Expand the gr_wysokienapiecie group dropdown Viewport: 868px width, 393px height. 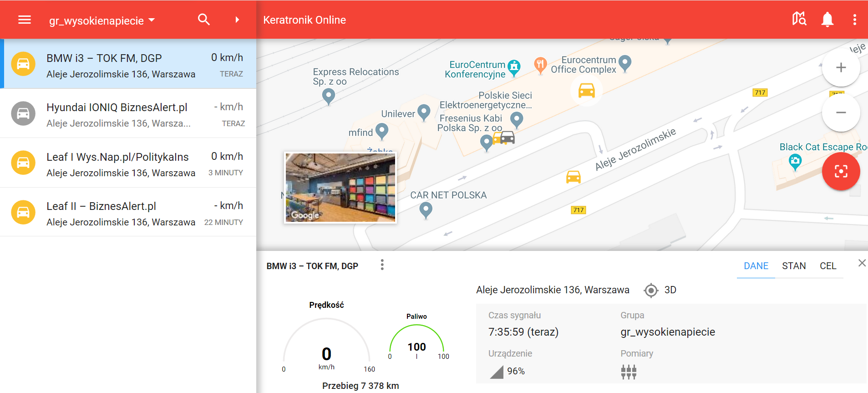[102, 20]
